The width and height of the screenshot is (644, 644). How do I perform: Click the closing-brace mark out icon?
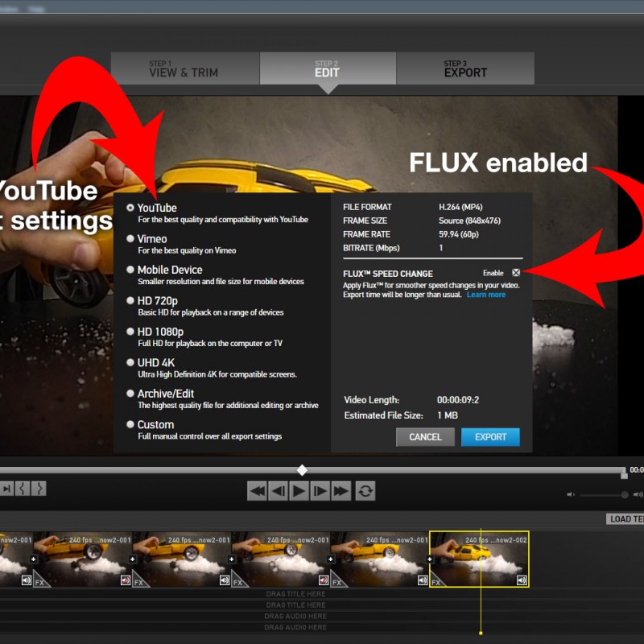(38, 488)
